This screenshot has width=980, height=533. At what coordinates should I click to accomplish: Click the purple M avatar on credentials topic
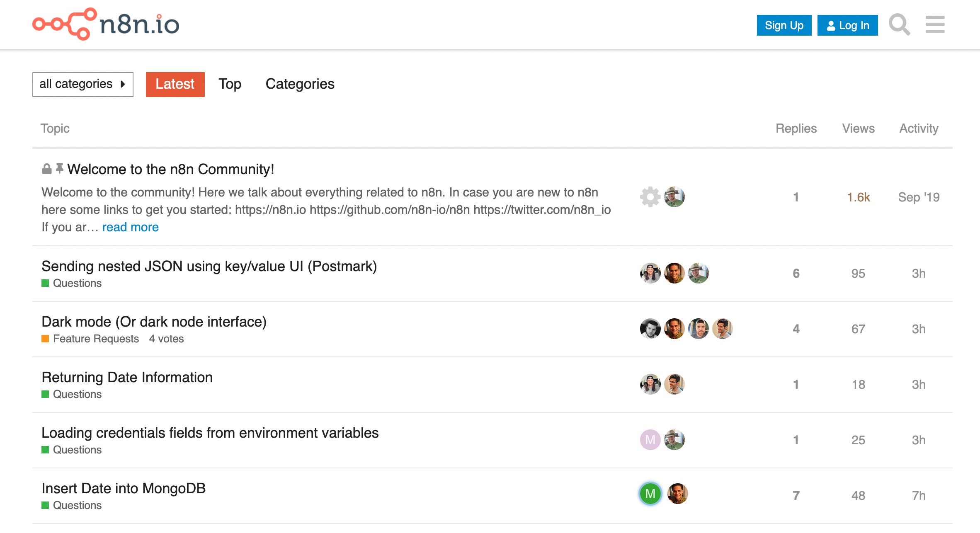point(650,439)
